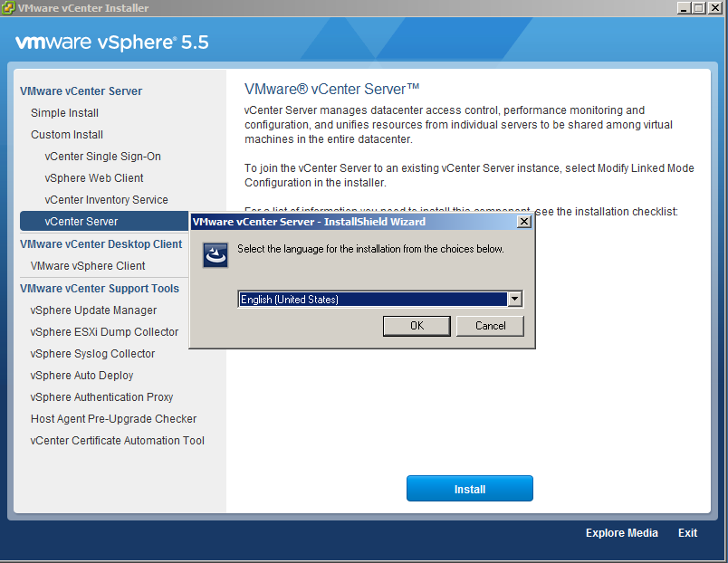
Task: Minimize the VMware vCenter Installer window
Action: coord(685,8)
